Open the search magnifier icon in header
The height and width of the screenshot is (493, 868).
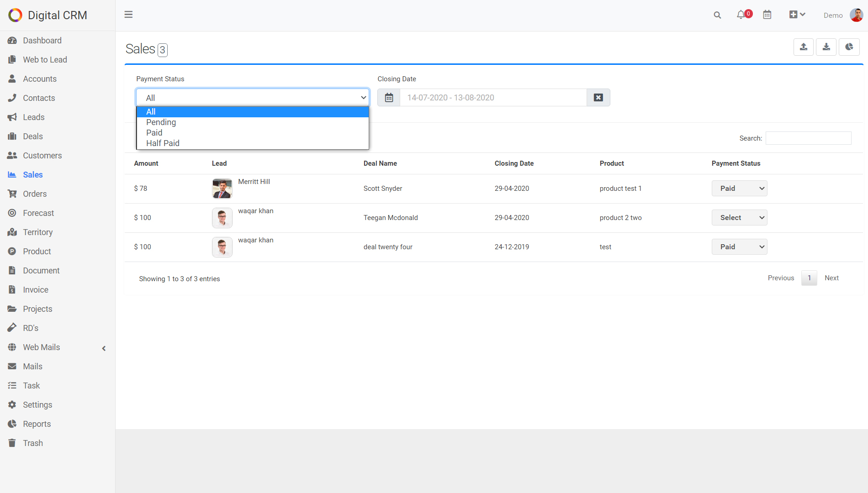click(x=717, y=15)
